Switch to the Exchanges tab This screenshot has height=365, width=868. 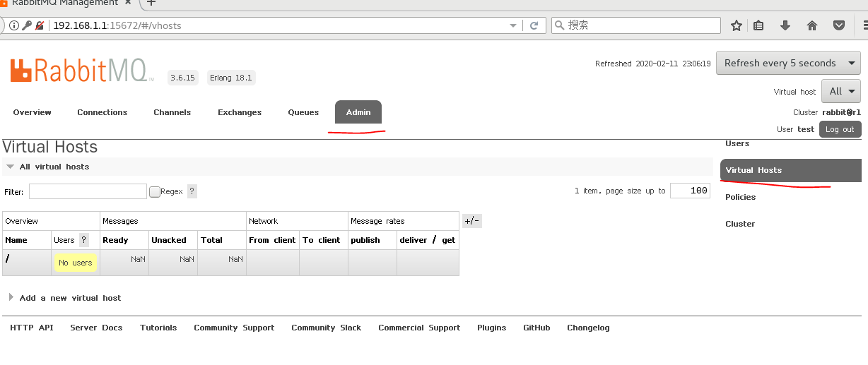240,112
